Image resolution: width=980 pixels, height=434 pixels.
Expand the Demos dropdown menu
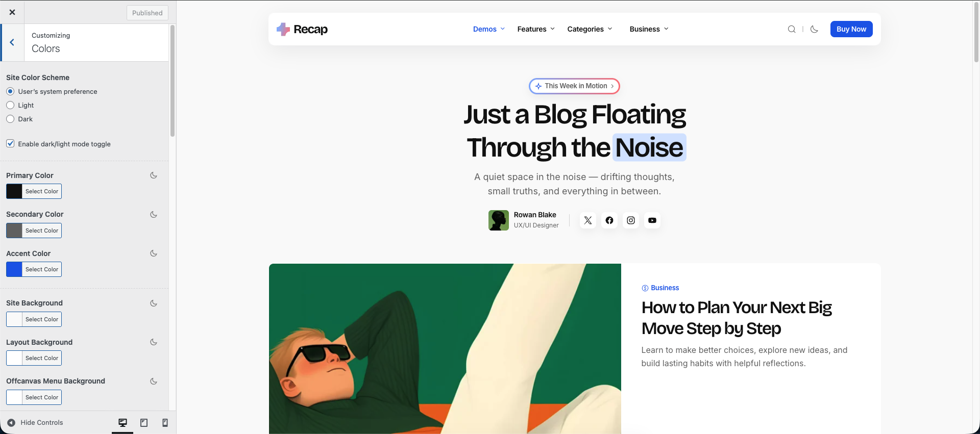[x=488, y=29]
